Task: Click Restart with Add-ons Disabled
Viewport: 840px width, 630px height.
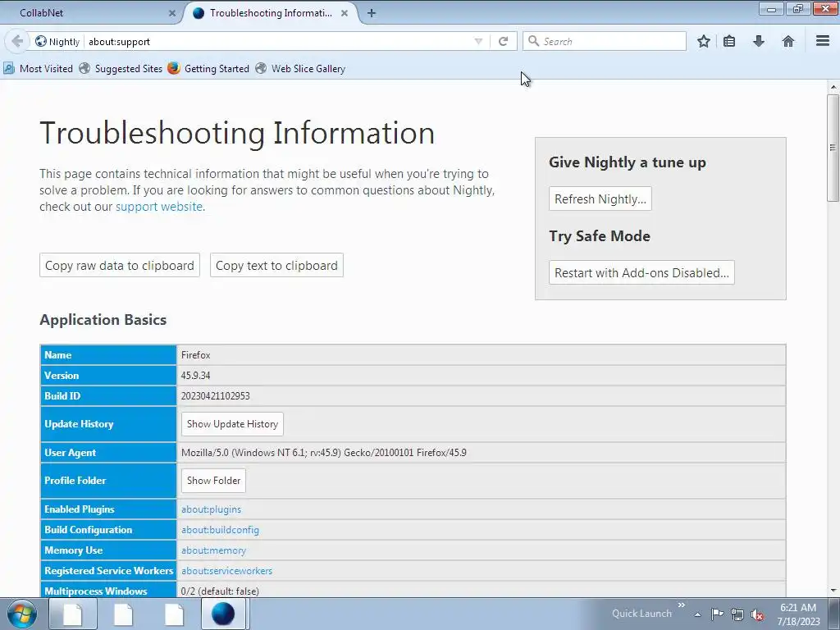Action: (x=641, y=272)
